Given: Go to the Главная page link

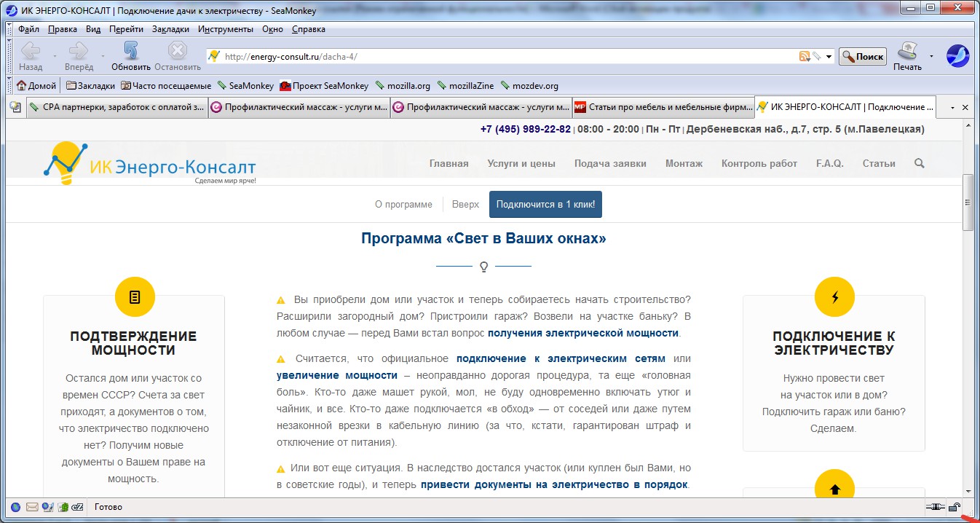Looking at the screenshot, I should (x=448, y=163).
